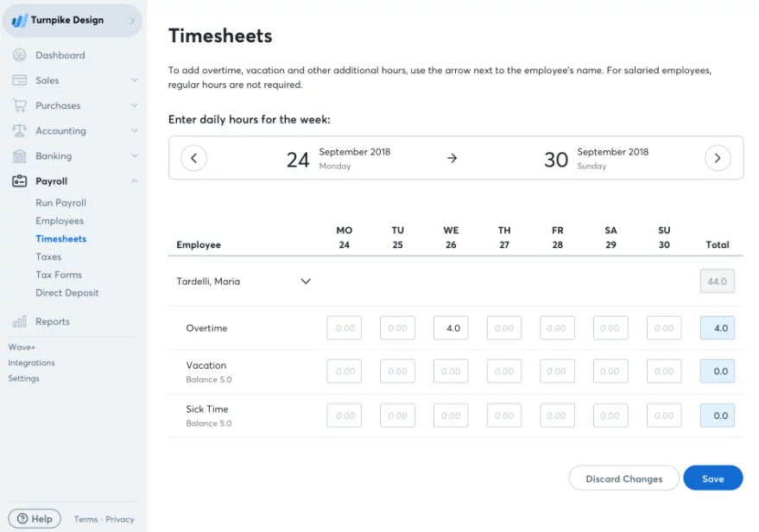
Task: Open the Run Payroll page
Action: 60,202
